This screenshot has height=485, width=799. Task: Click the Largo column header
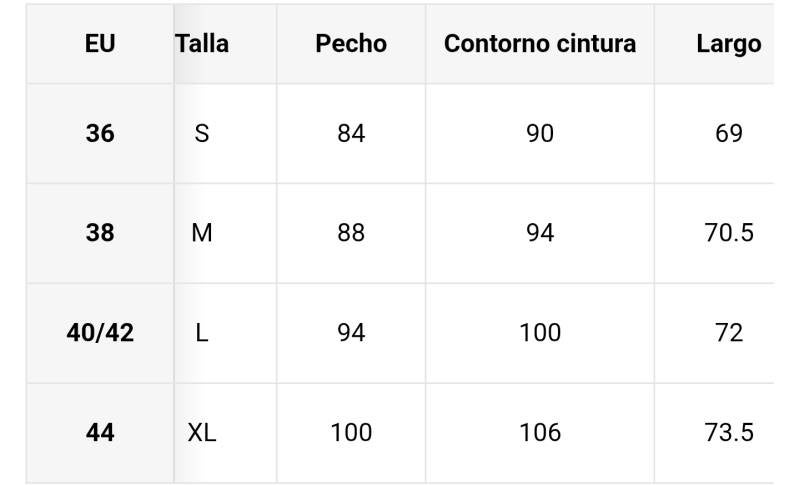tap(728, 44)
